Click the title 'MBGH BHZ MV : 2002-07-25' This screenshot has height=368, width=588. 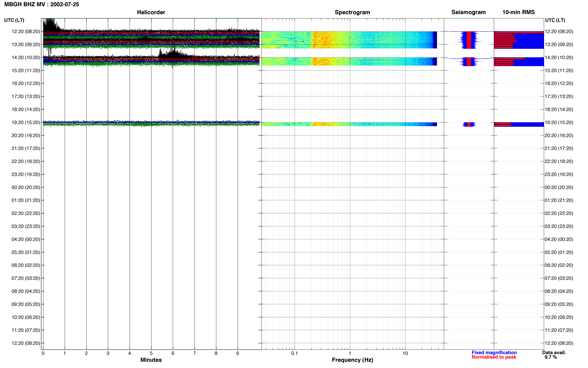42,4
